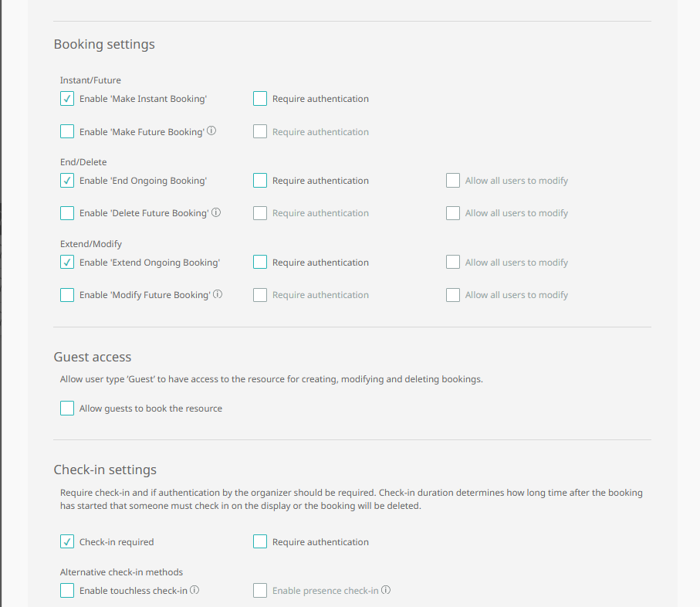Toggle Require authentication for instant booking

[260, 98]
